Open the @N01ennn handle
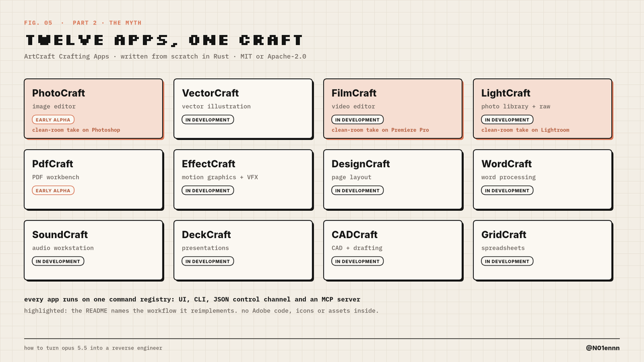 click(x=603, y=348)
